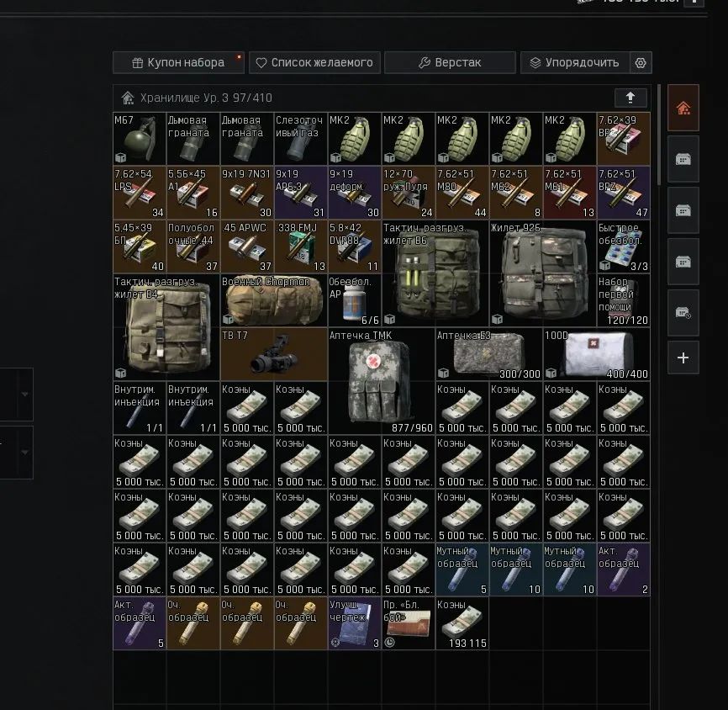
Task: Select Обезбол. AP pill bottle
Action: point(355,300)
